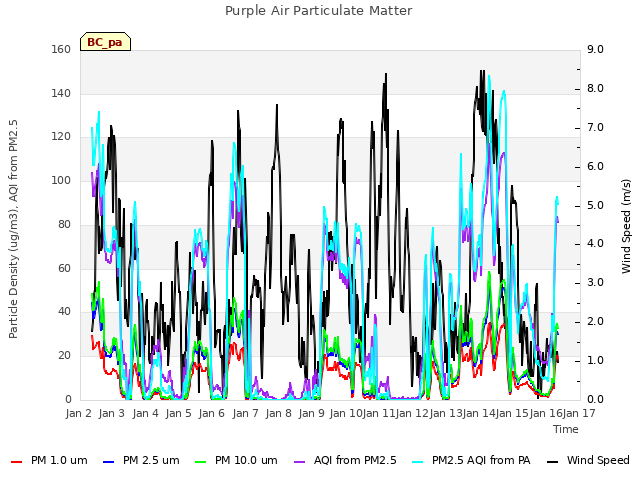Viewport: 640px width, 480px height.
Task: Click the 0 left axis value
Action: 68,399
